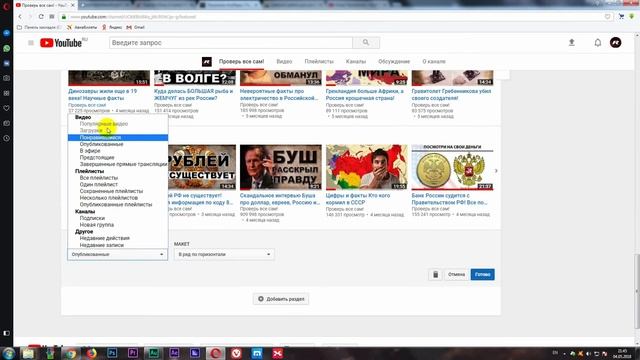Choose Подписки option under Каналы
Viewport: 640px width, 360px height.
click(x=92, y=218)
